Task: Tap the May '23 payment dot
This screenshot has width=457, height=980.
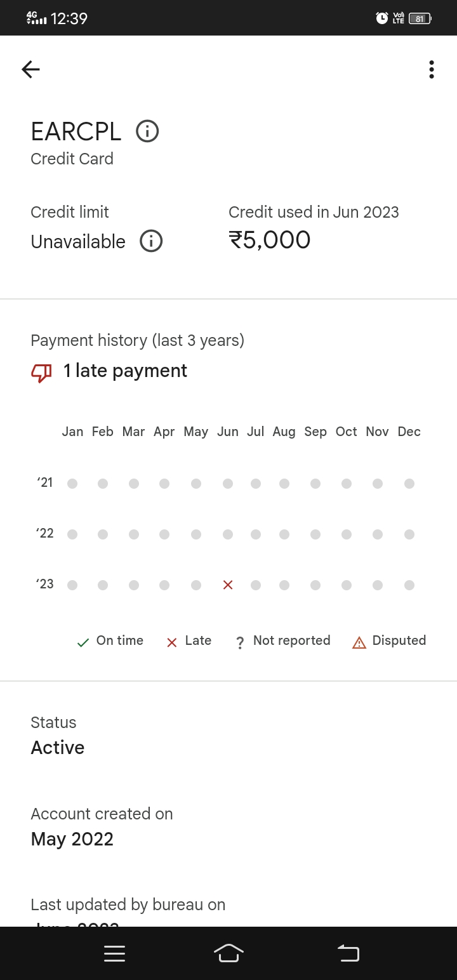Action: click(x=196, y=585)
